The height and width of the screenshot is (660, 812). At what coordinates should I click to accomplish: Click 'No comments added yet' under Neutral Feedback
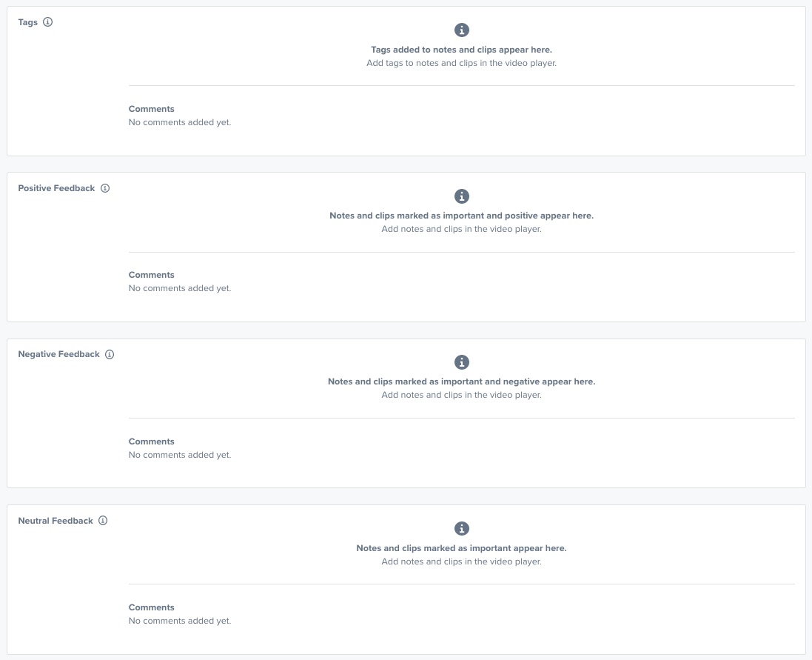[x=180, y=621]
